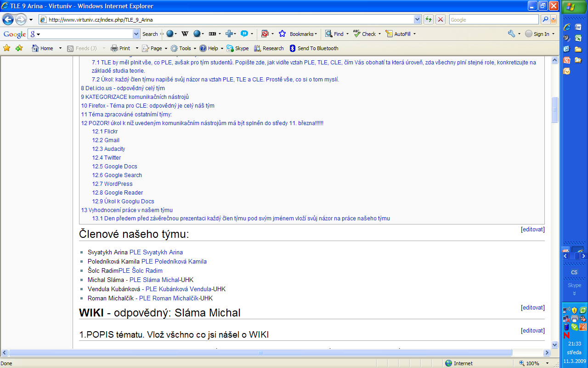Click the Feeds RSS icon

70,48
